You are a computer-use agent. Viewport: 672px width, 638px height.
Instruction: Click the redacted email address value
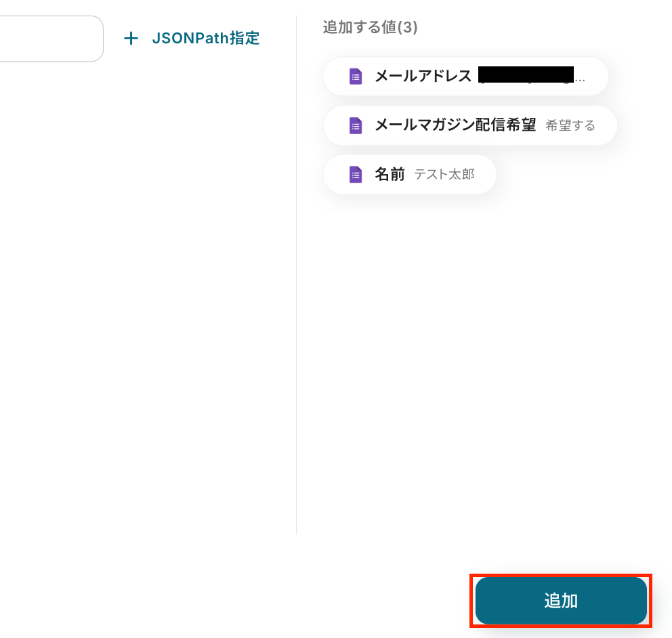526,75
